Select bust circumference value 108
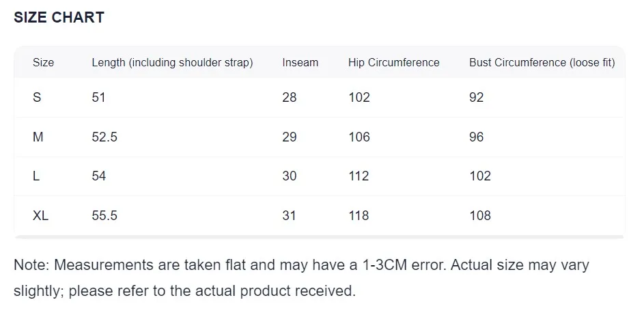 click(x=480, y=216)
